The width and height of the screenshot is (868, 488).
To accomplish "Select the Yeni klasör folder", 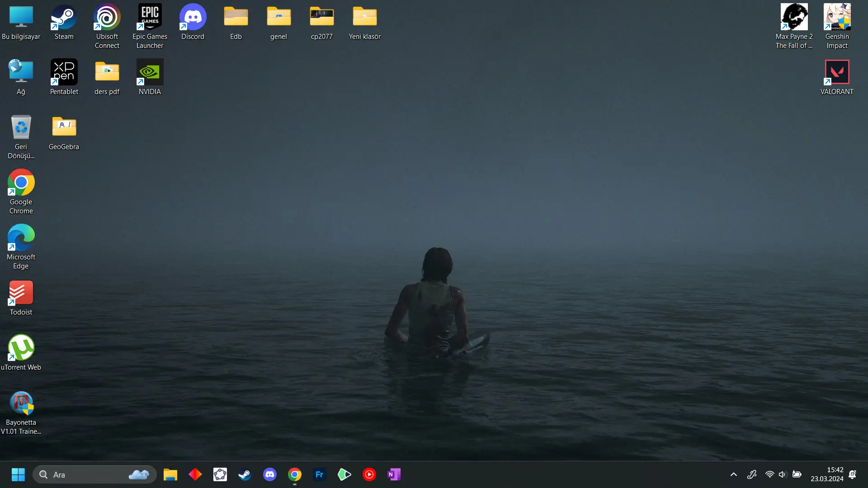I will pos(365,23).
